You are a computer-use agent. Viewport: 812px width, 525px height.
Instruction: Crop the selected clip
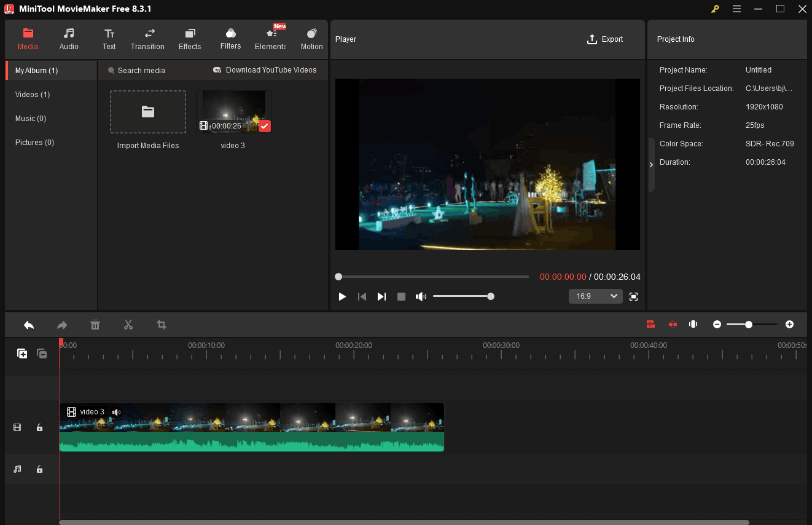click(161, 325)
